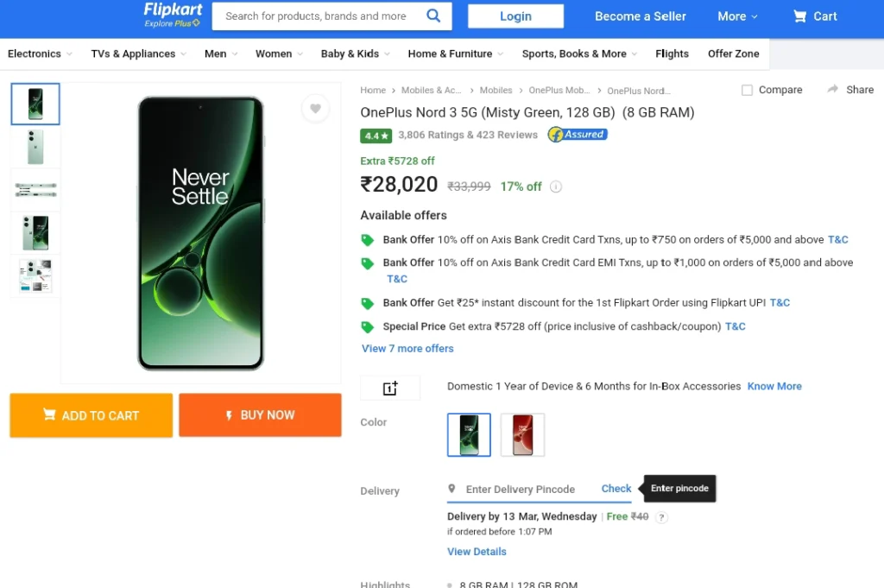Select the red color variant swatch
Viewport: 884px width, 588px height.
[x=522, y=434]
